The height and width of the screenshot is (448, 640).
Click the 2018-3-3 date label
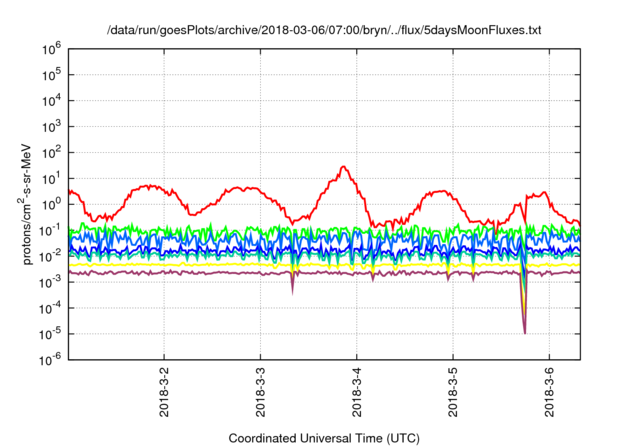point(260,392)
